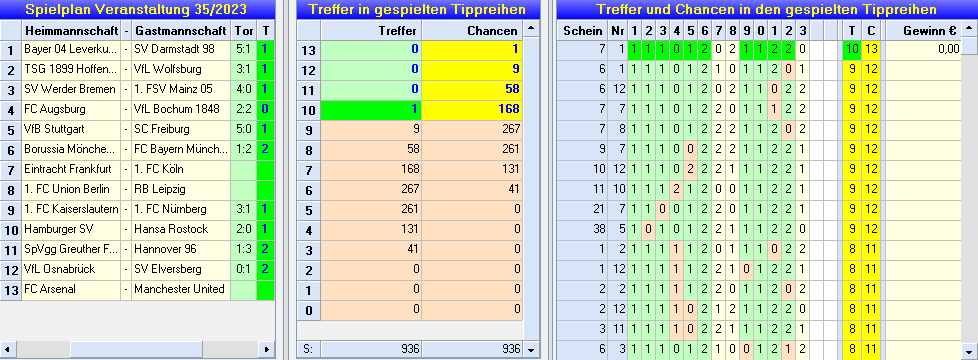Select the Hannover 96 cell
The width and height of the screenshot is (978, 360).
(181, 249)
